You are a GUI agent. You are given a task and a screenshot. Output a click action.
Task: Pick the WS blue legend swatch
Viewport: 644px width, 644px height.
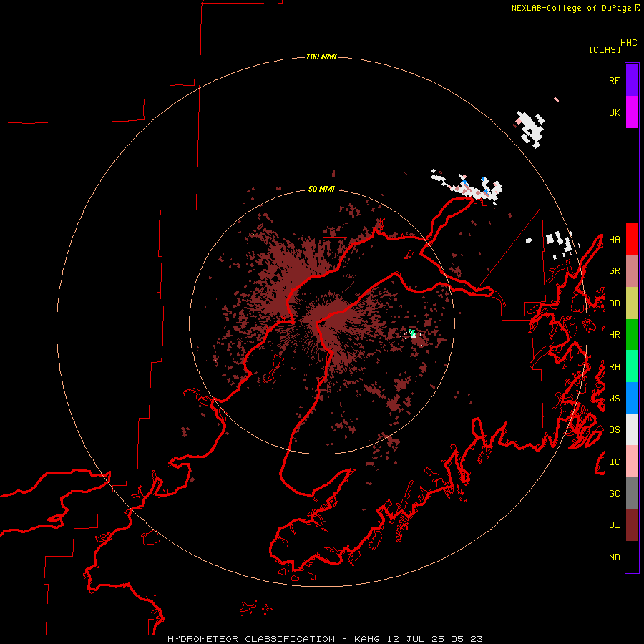632,398
